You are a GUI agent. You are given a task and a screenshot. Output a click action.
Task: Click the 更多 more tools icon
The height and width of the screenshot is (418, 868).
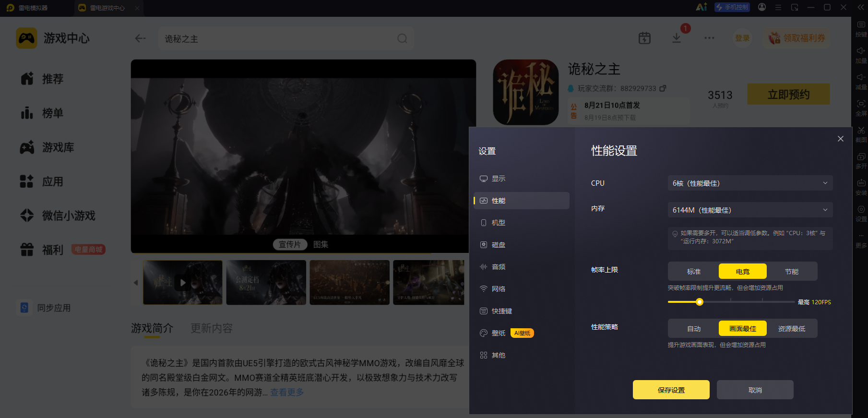tap(861, 240)
